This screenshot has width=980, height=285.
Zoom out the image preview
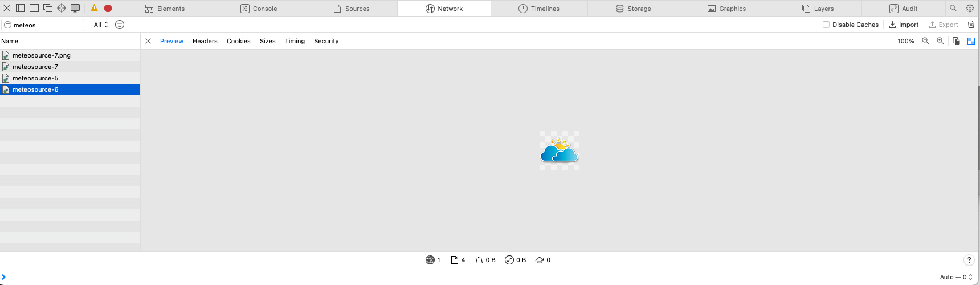[x=925, y=41]
